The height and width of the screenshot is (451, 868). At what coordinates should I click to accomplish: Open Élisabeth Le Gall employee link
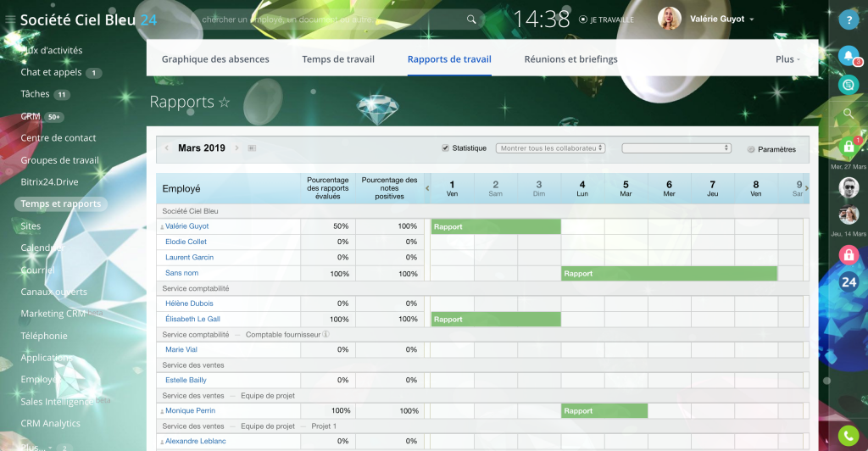click(x=192, y=319)
